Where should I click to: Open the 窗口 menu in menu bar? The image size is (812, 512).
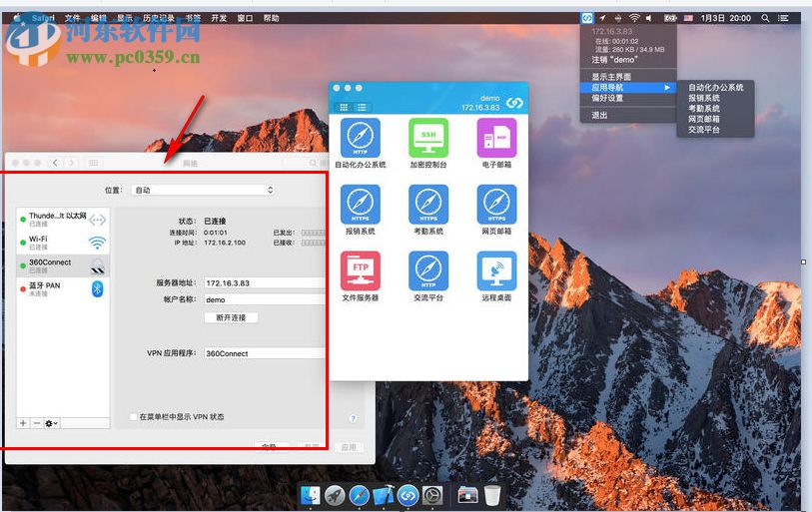245,18
